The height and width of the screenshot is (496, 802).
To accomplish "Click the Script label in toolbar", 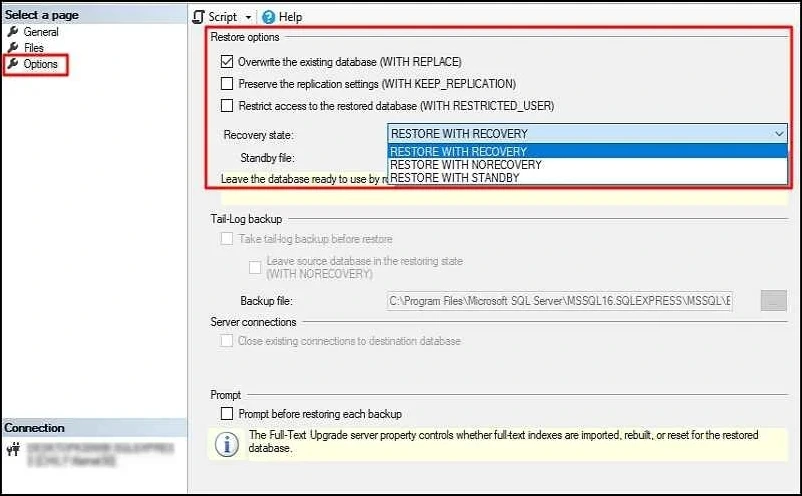I will click(x=222, y=17).
